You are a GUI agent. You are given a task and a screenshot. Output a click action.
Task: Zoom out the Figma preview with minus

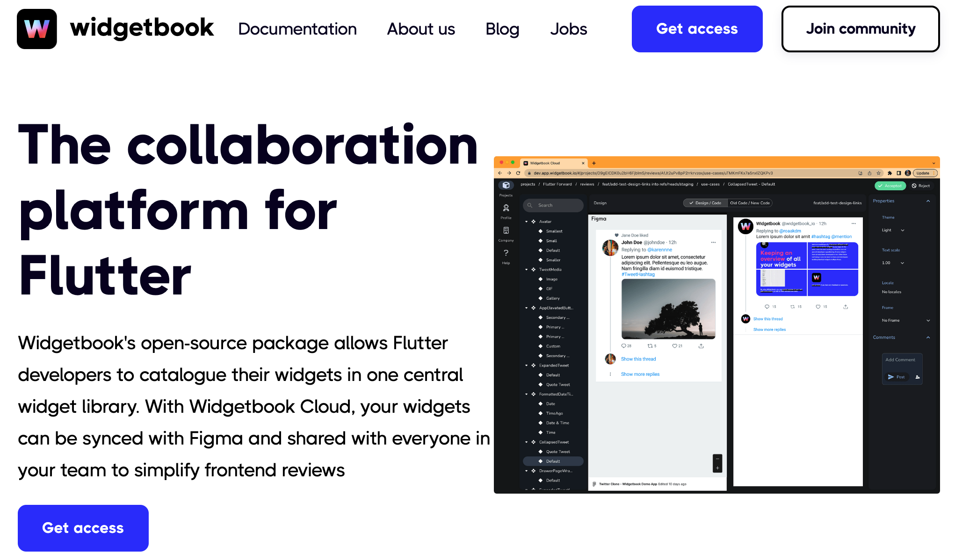717,459
